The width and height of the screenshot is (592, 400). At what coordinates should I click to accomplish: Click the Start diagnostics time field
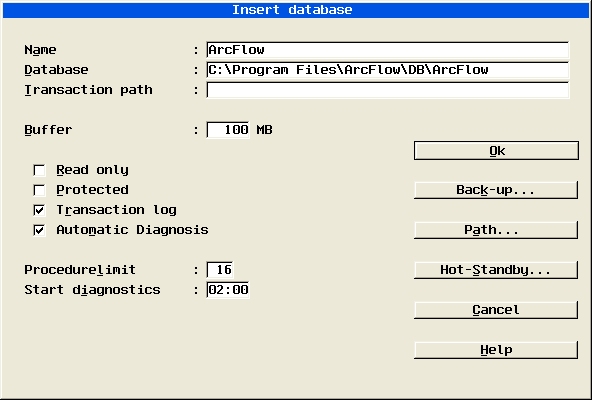tap(228, 290)
